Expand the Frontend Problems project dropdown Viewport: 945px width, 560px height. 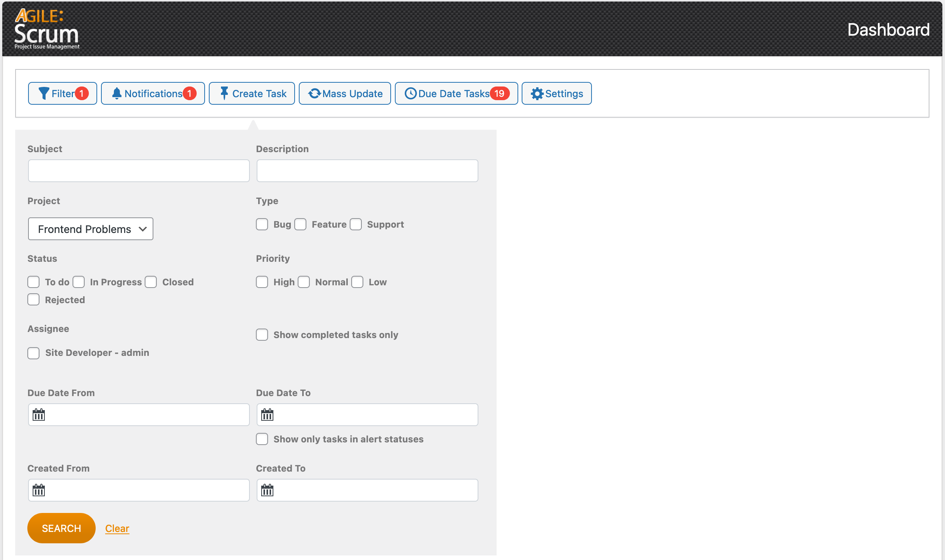click(91, 229)
